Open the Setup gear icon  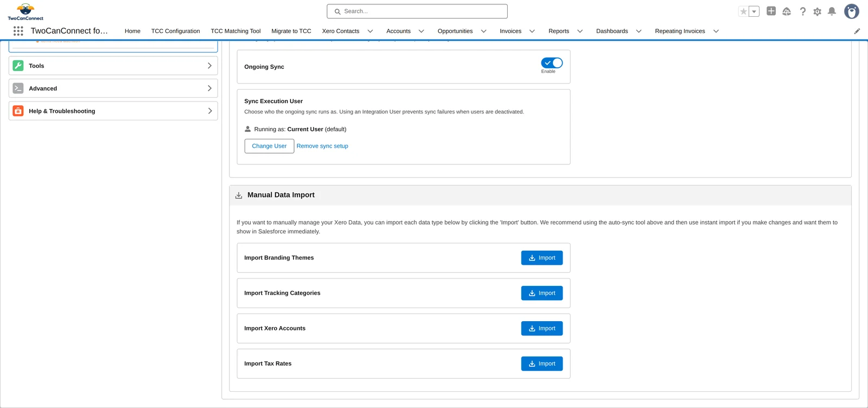(x=818, y=11)
